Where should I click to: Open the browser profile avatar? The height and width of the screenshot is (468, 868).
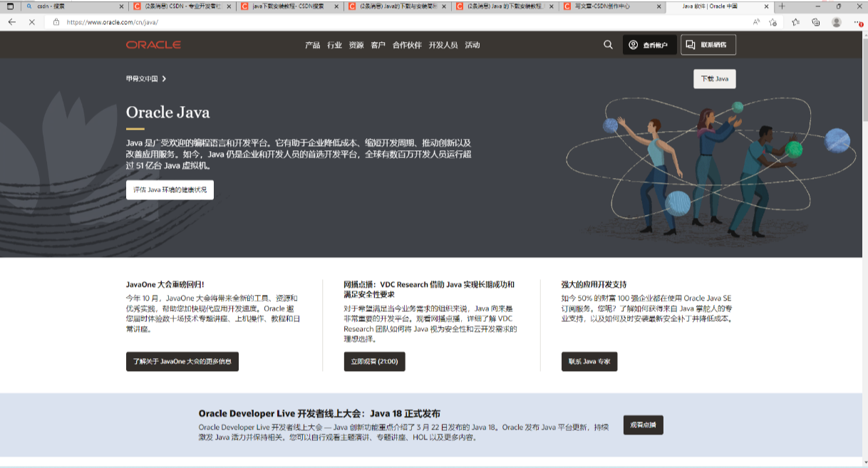[x=837, y=22]
